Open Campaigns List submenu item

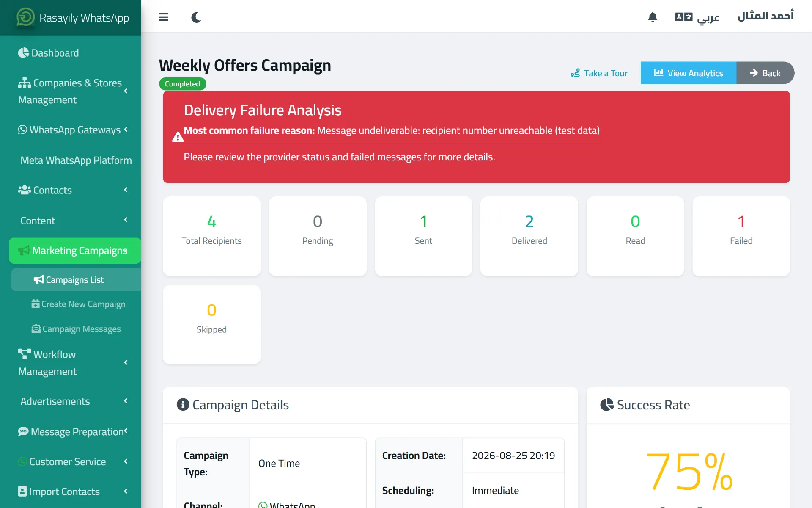tap(76, 280)
